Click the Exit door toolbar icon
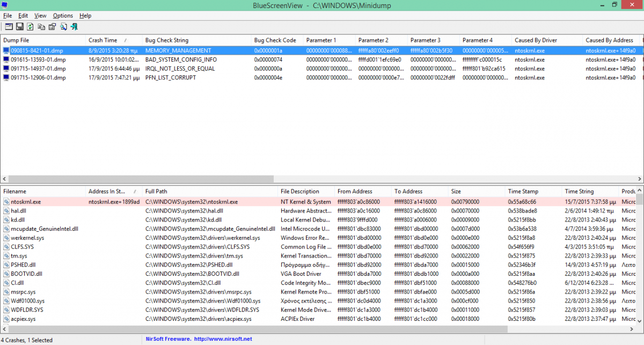 (74, 26)
